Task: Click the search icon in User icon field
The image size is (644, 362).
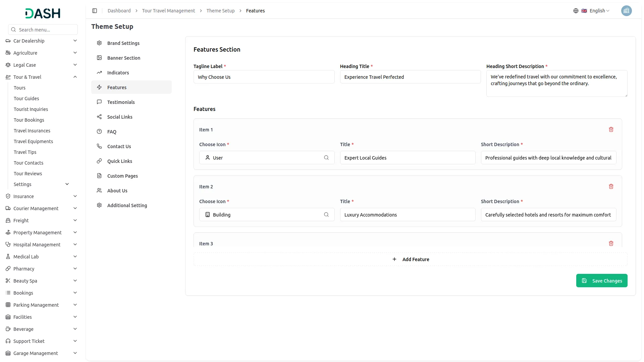Action: 326,158
